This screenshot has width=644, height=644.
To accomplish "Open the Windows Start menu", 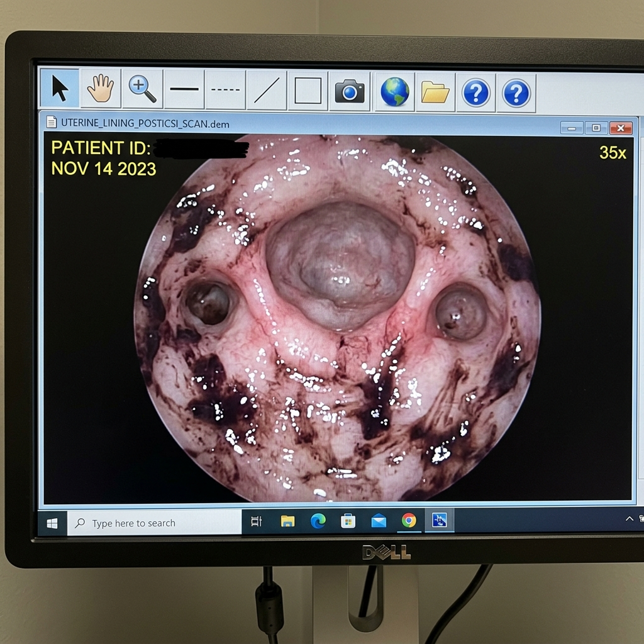I will (52, 523).
